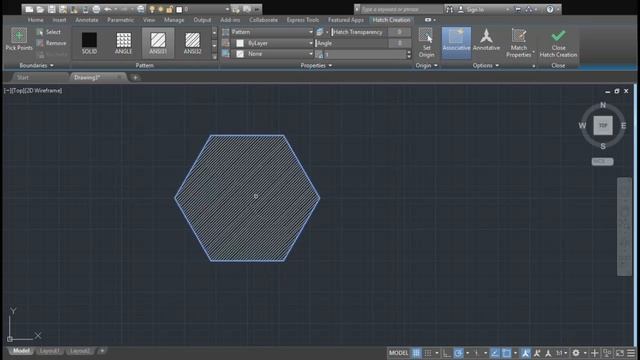Click the New file icon in Quick Access
640x360 pixels.
tap(29, 9)
